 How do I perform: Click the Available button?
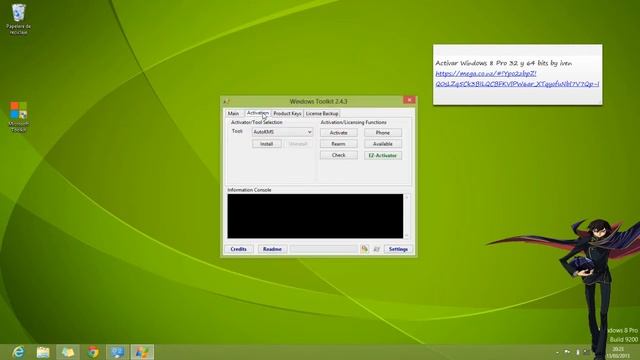(x=383, y=144)
